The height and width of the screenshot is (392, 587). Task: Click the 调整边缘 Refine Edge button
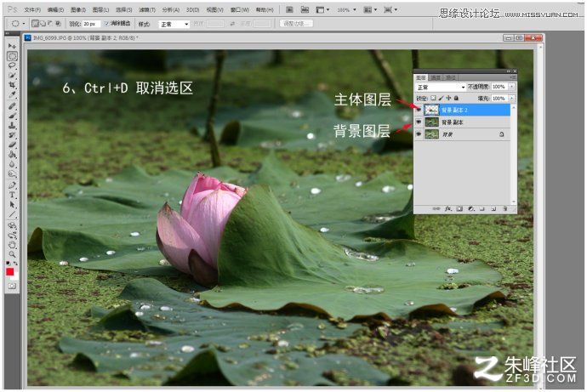point(296,24)
